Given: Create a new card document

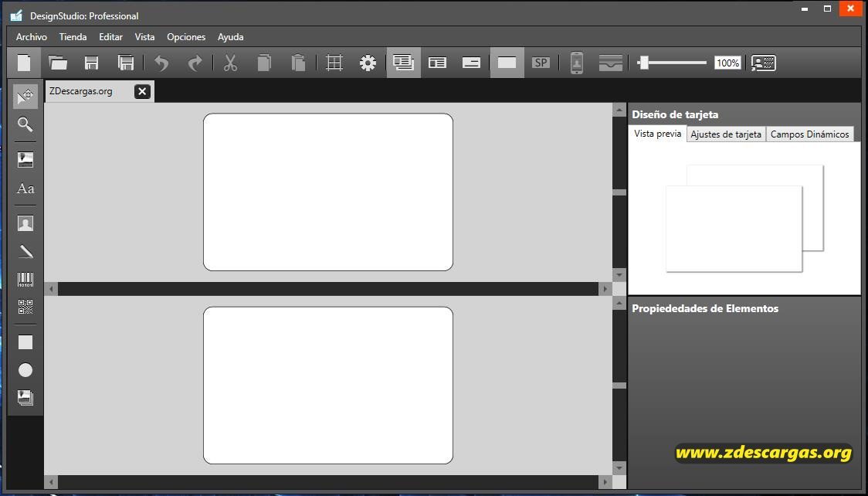Looking at the screenshot, I should point(24,63).
